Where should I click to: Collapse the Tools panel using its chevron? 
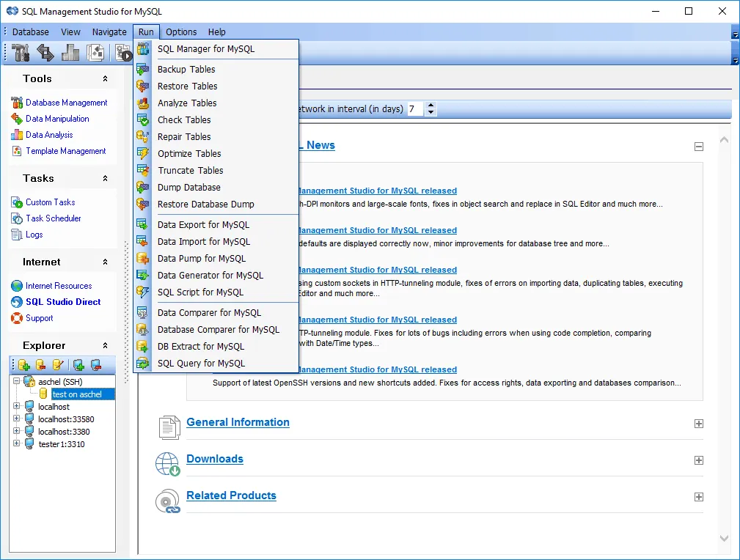[105, 78]
